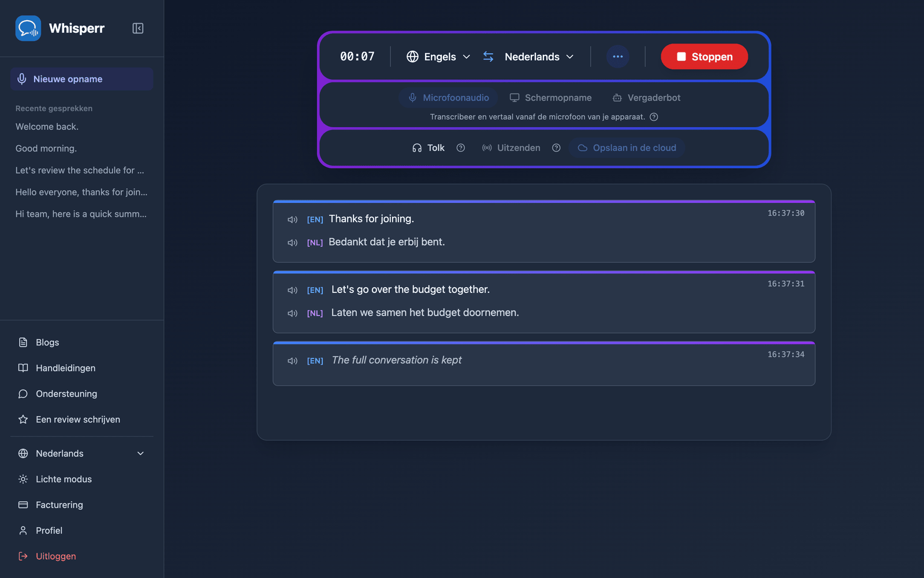
Task: Open the three-dot more options button
Action: click(x=617, y=57)
